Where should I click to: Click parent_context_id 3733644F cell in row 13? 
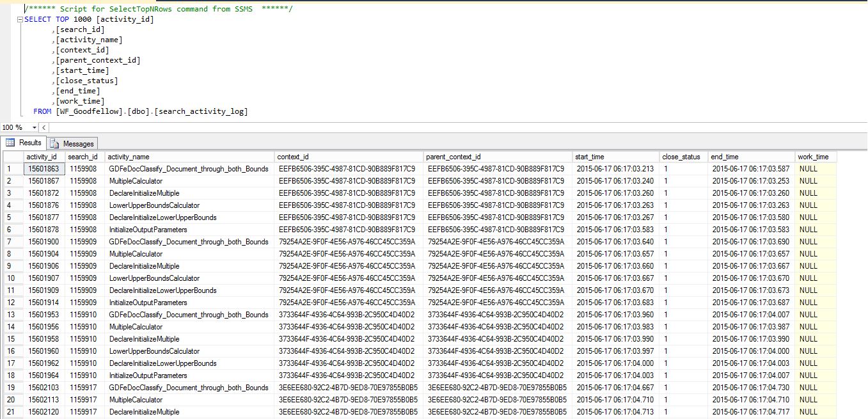[x=498, y=315]
